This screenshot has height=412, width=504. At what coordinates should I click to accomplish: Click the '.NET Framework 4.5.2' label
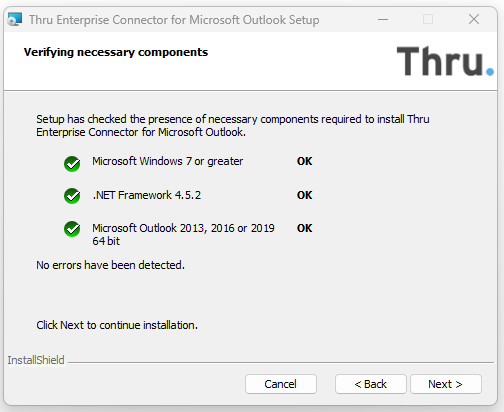pos(147,195)
